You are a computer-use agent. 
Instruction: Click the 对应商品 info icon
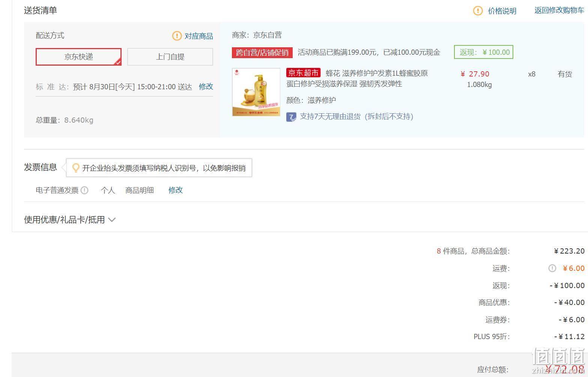[x=177, y=36]
